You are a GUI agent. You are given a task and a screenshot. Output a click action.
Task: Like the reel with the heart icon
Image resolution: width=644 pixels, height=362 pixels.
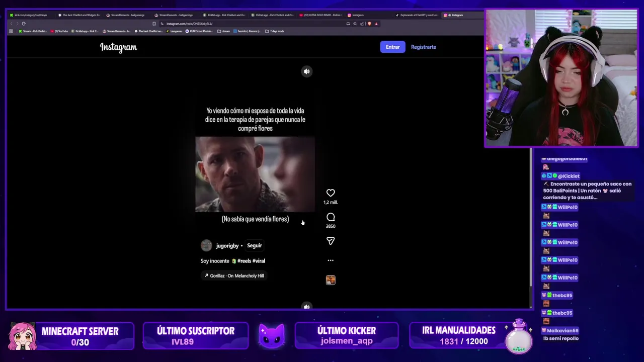tap(331, 193)
